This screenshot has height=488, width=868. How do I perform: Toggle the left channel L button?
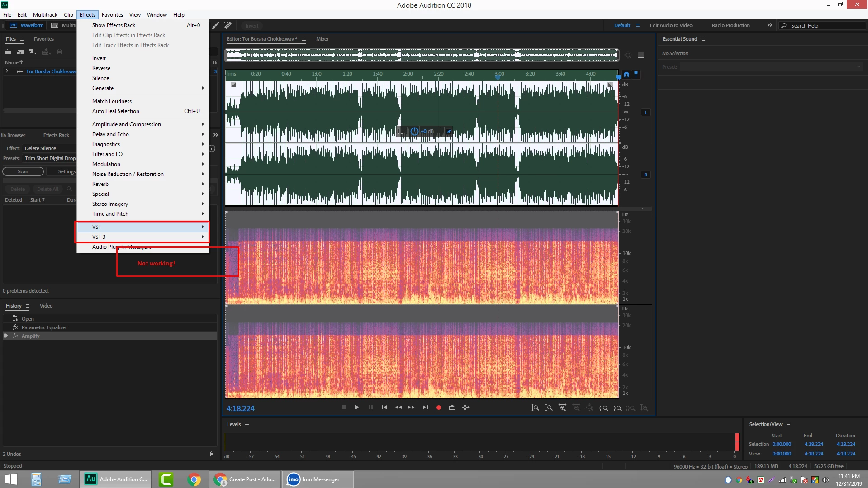(x=646, y=112)
